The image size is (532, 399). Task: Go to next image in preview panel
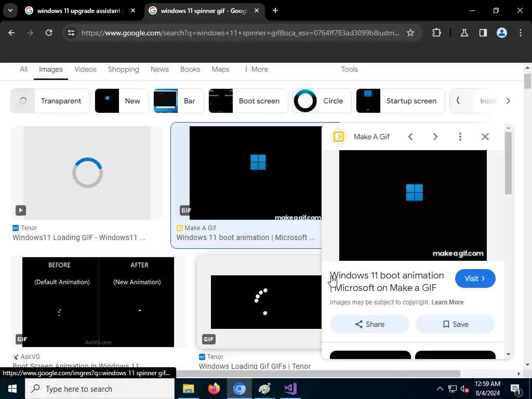435,137
